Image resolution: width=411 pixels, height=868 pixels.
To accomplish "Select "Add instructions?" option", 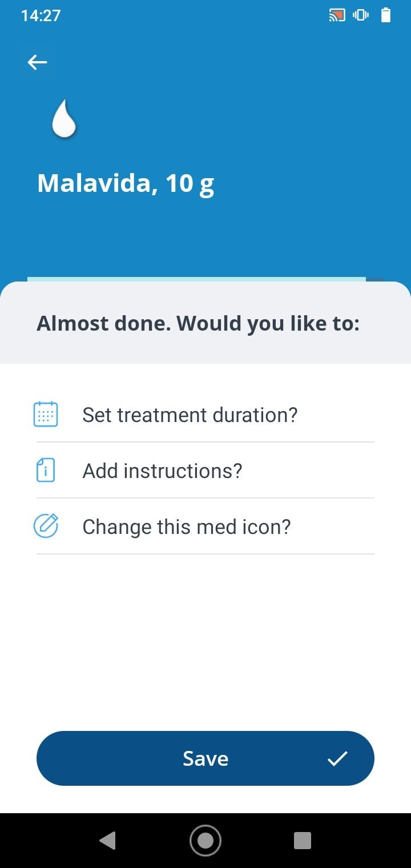I will point(163,471).
